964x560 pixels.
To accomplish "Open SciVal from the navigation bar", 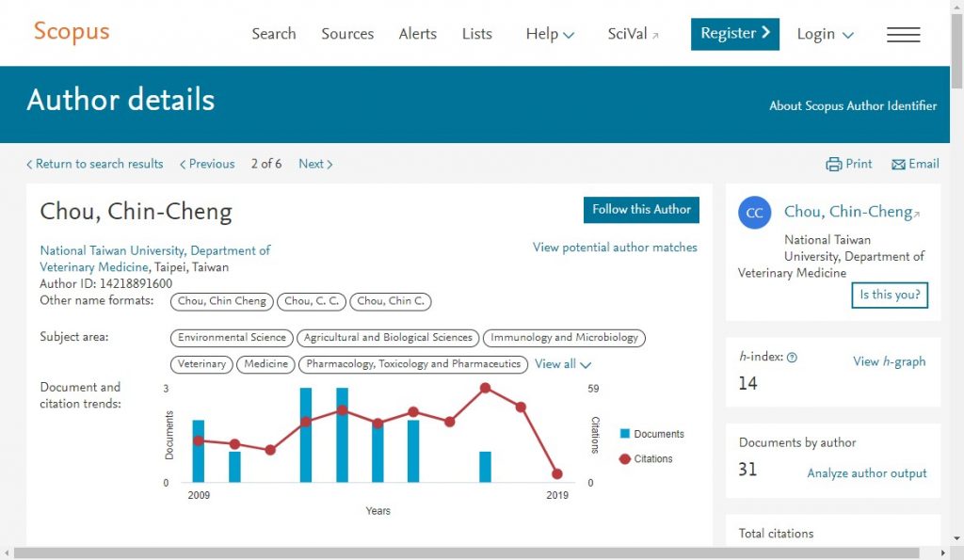I will tap(627, 34).
